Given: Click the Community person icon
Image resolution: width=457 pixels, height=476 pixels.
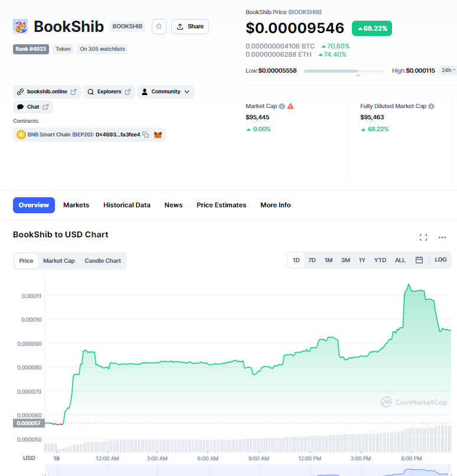Looking at the screenshot, I should point(145,92).
